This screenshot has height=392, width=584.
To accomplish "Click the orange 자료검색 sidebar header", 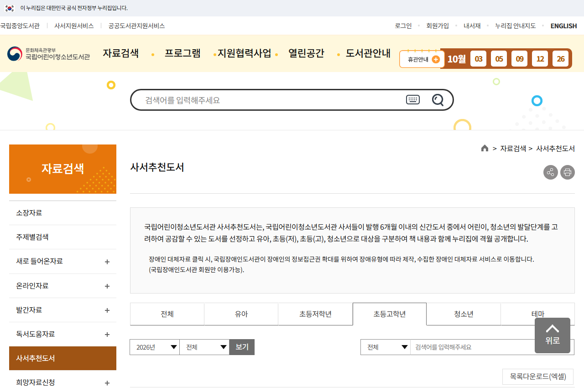I will pyautogui.click(x=63, y=169).
